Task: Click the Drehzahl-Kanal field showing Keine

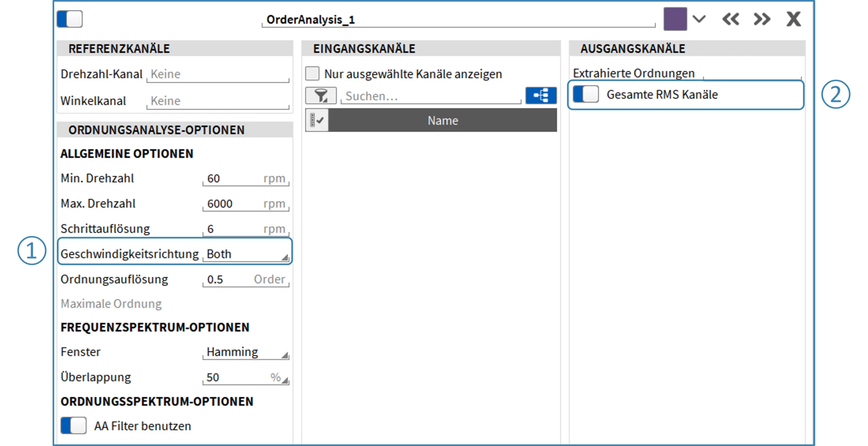Action: pyautogui.click(x=217, y=74)
